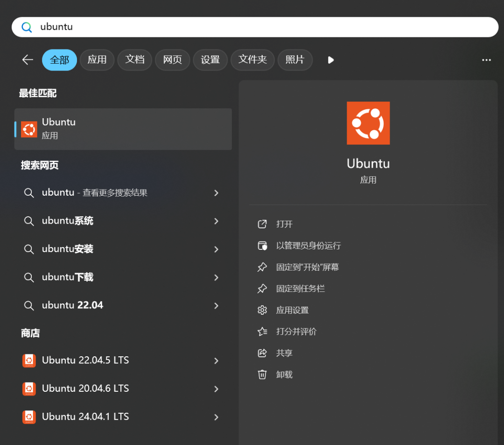
Task: Click pin icon beside 固定到"开始"屏幕
Action: pyautogui.click(x=262, y=267)
